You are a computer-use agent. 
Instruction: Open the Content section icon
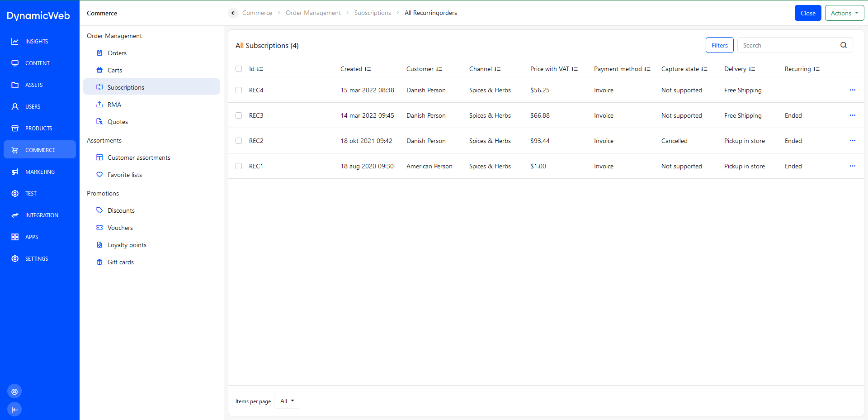(x=15, y=63)
